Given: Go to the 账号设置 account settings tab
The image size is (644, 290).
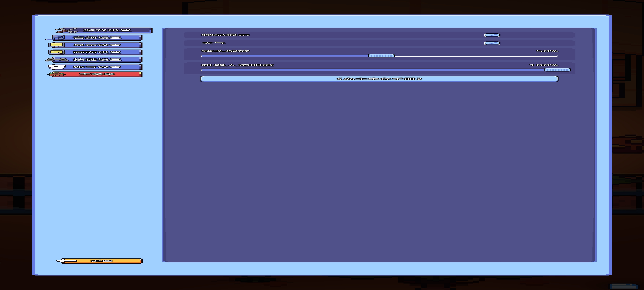Looking at the screenshot, I should click(95, 67).
